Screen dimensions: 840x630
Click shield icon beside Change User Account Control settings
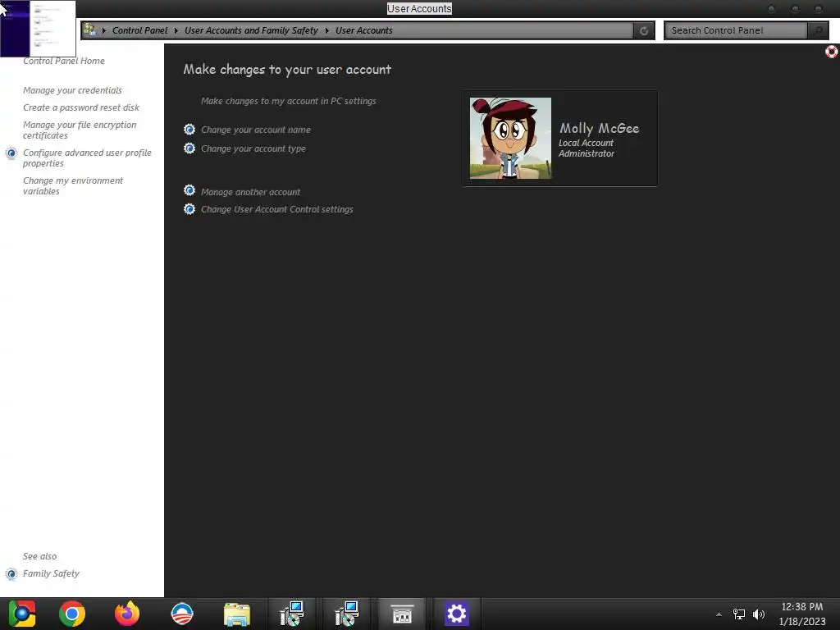(x=189, y=208)
